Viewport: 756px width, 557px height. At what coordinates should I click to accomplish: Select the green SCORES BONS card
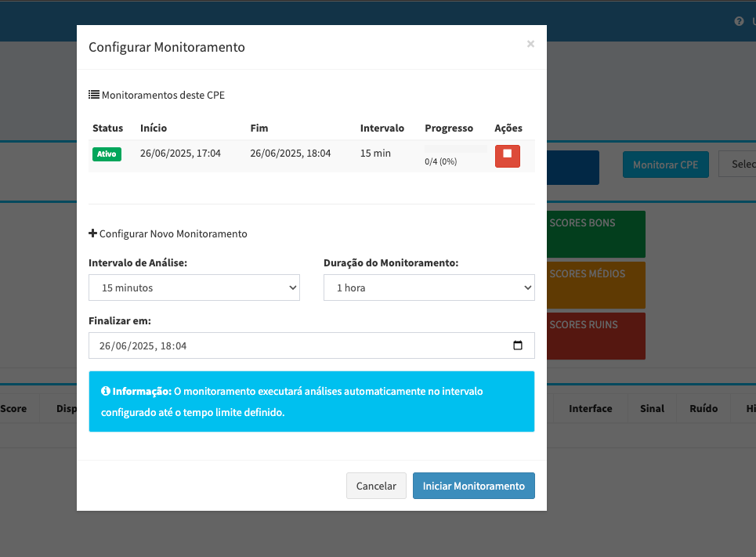coord(595,233)
